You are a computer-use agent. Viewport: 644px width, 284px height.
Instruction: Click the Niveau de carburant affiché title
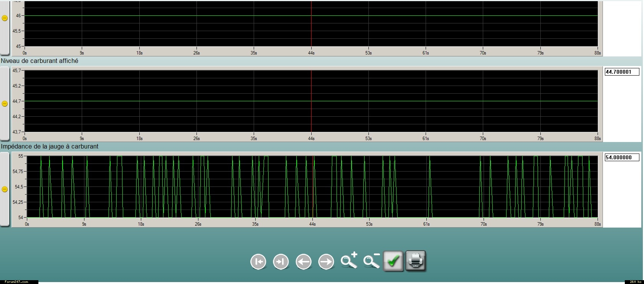[40, 61]
